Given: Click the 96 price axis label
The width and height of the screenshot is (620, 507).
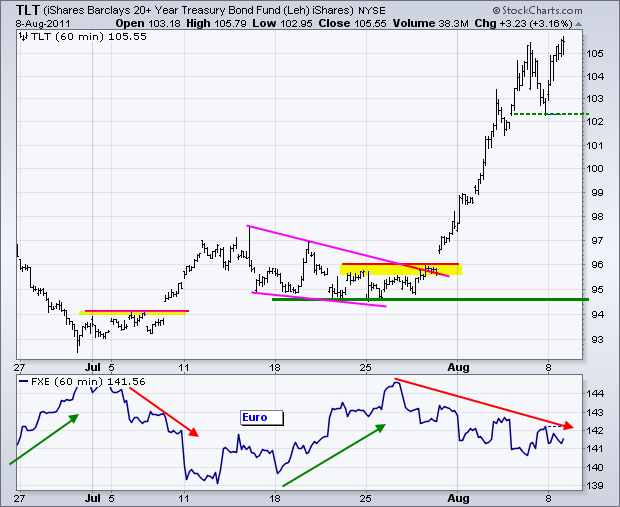Looking at the screenshot, I should pyautogui.click(x=597, y=265).
